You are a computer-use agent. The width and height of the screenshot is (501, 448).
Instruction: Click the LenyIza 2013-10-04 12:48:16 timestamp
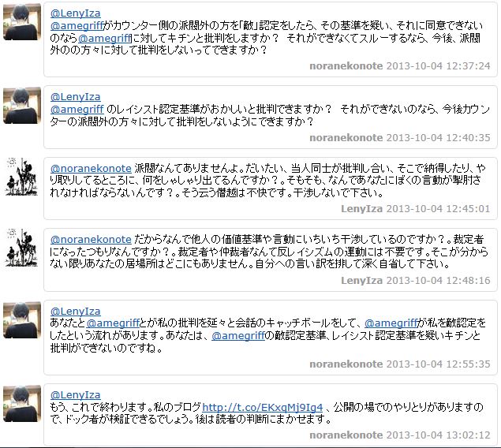[x=415, y=280]
